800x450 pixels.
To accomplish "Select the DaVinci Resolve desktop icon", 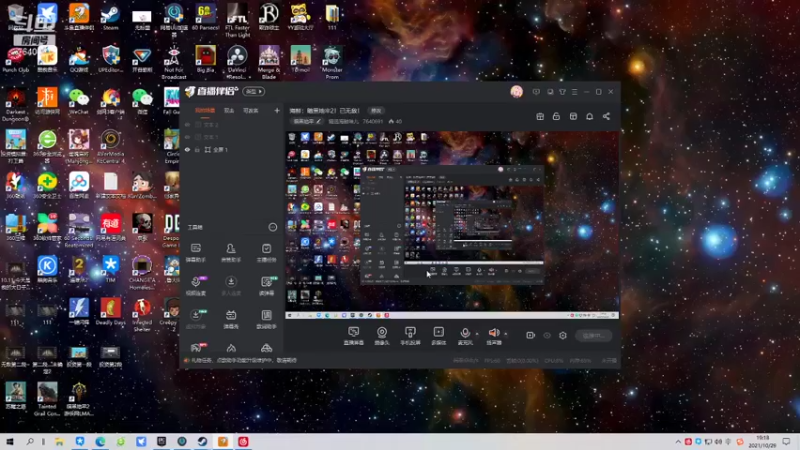I will (x=237, y=62).
